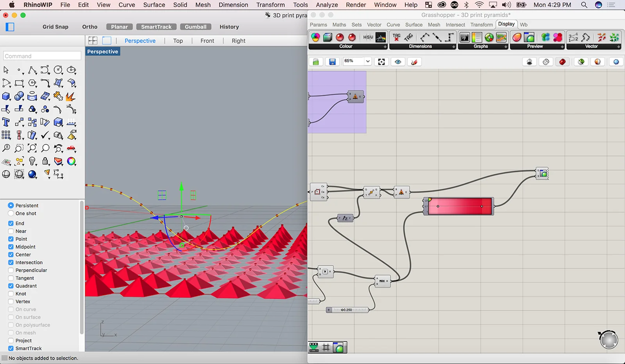625x364 pixels.
Task: Select the Text object tool
Action: pyautogui.click(x=6, y=122)
